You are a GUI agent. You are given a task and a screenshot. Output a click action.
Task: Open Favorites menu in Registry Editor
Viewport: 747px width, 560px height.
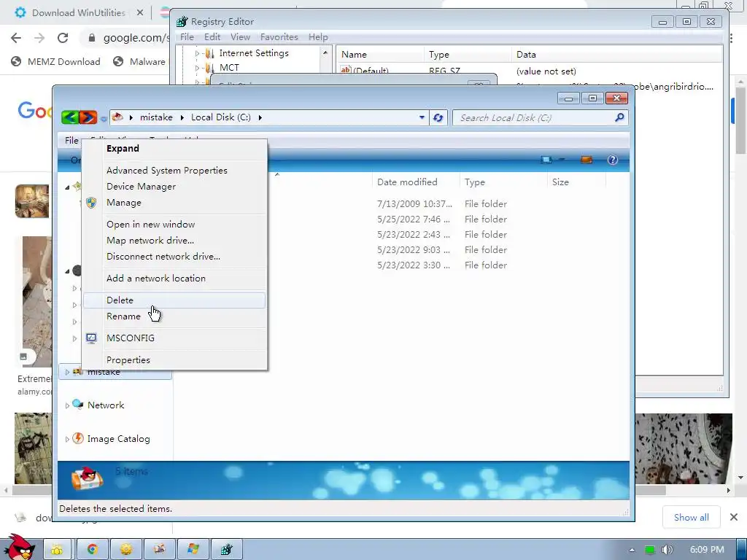pos(279,37)
